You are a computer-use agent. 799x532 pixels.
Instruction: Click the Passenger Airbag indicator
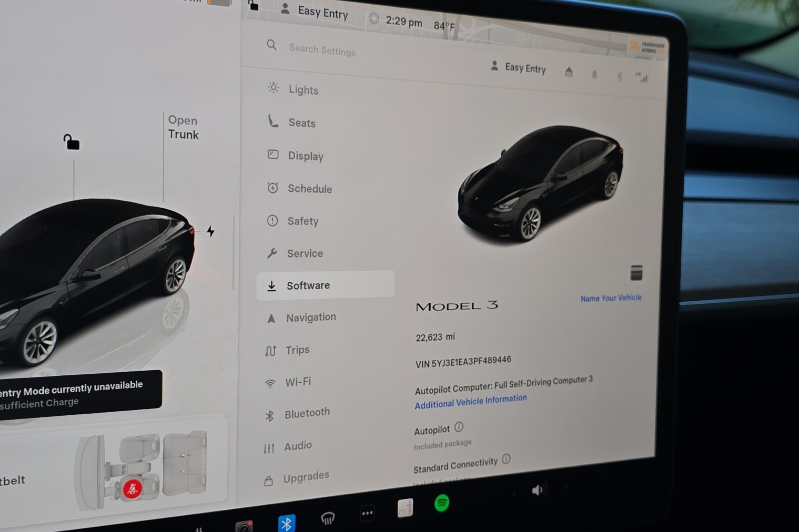[x=648, y=47]
